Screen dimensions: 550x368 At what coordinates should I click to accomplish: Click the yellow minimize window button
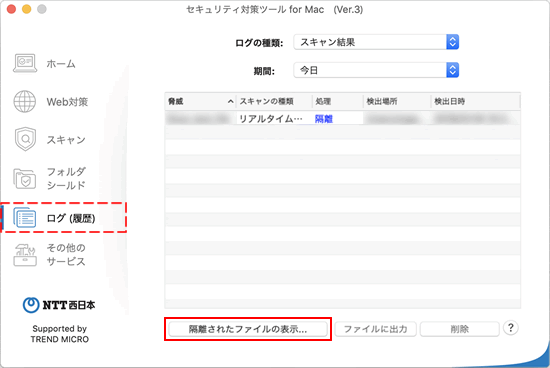click(27, 9)
